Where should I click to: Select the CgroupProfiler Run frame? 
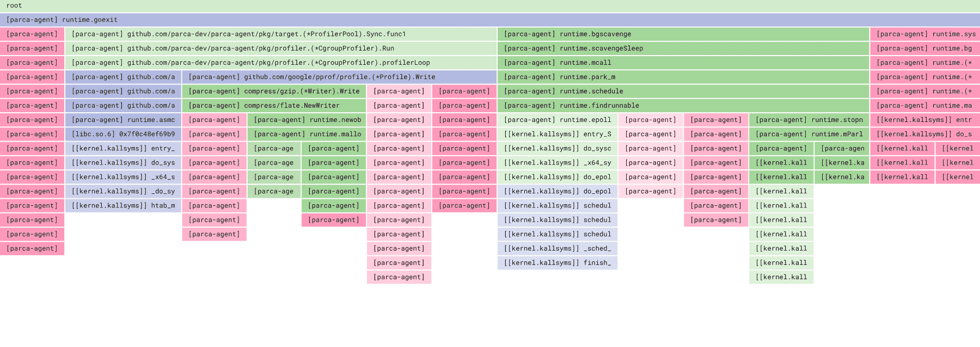click(280, 48)
